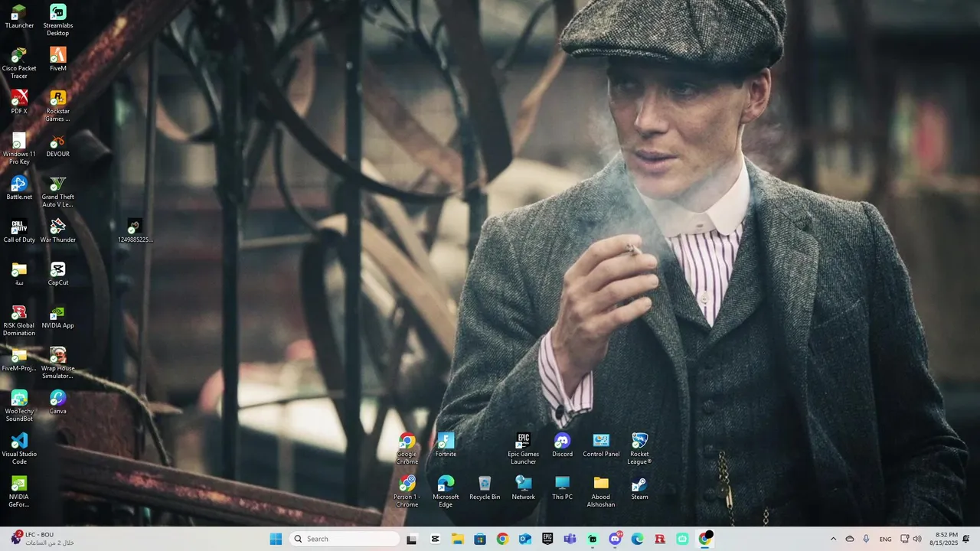The image size is (980, 551).
Task: Select the Cisco Packet Tracer icon
Action: tap(19, 63)
